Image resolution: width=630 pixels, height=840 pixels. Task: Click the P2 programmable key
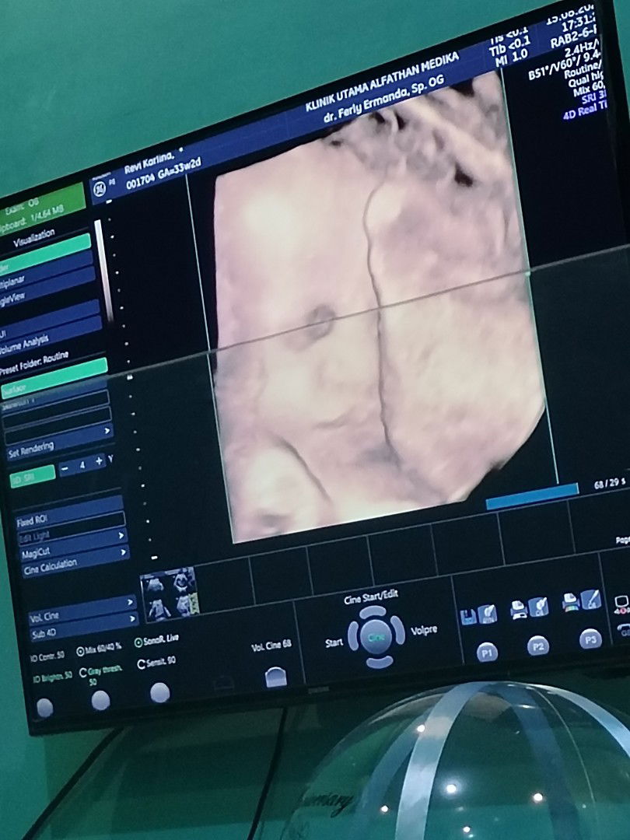coord(537,646)
